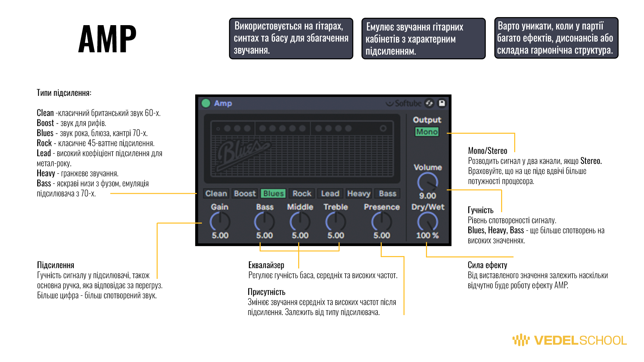Switch to the Lead amp type
Viewport: 644px width, 362px height.
[330, 193]
